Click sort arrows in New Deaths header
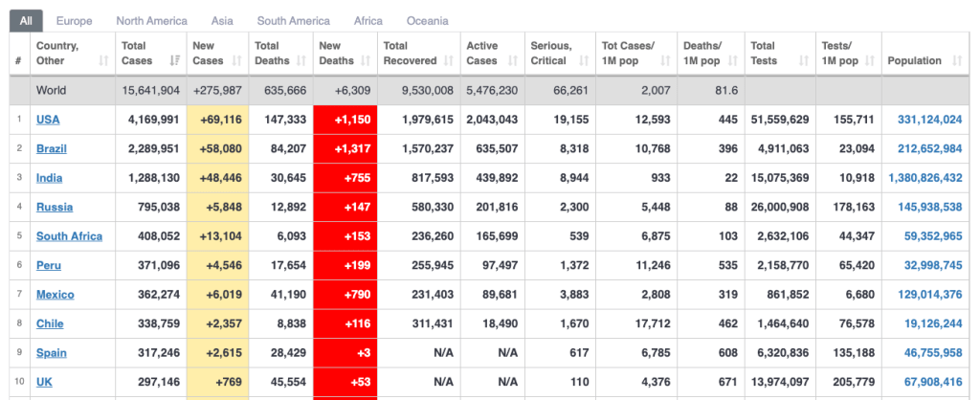Image resolution: width=980 pixels, height=400 pixels. pos(365,61)
